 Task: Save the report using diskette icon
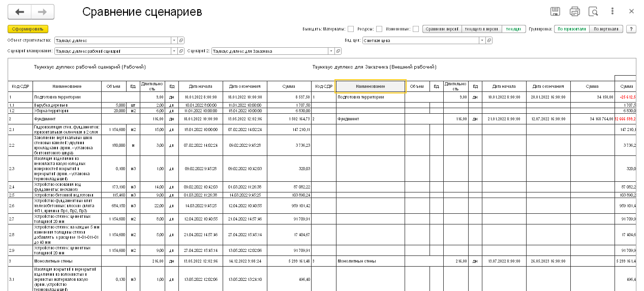pos(556,12)
